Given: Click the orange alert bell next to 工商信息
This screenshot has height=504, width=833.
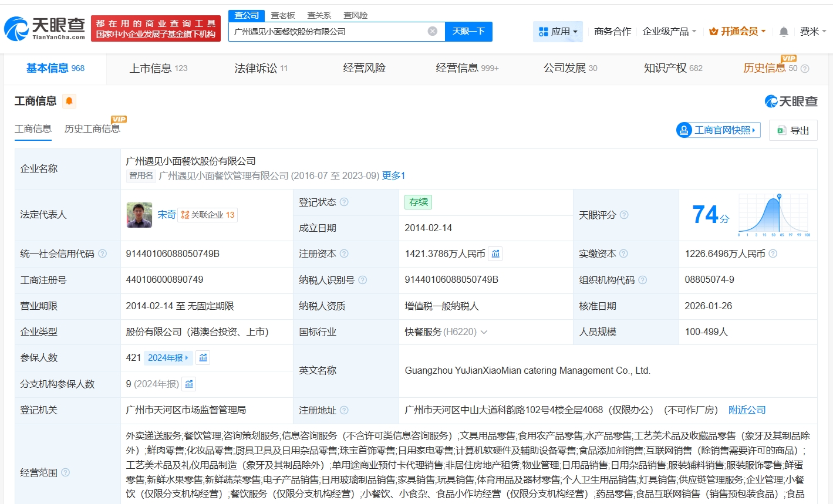Looking at the screenshot, I should coord(69,101).
